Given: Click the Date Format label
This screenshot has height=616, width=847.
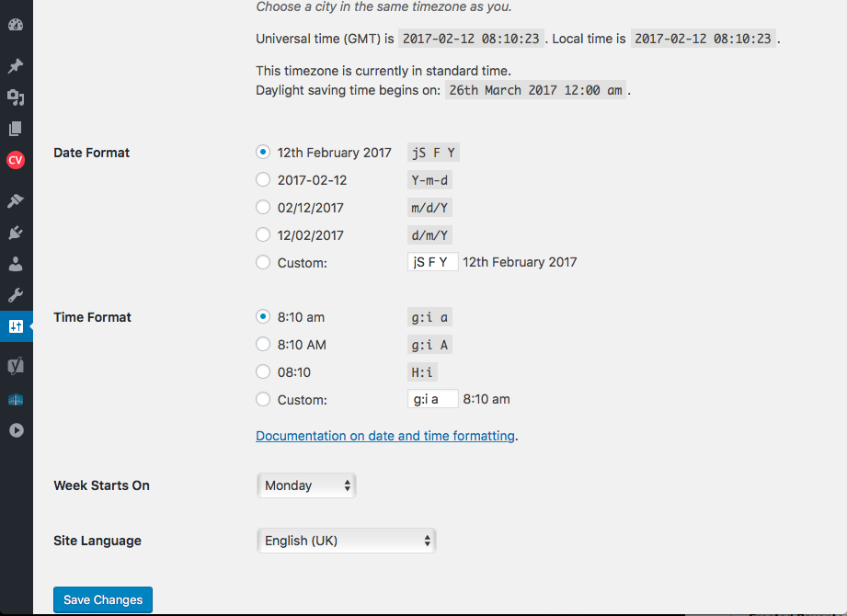Looking at the screenshot, I should click(91, 153).
